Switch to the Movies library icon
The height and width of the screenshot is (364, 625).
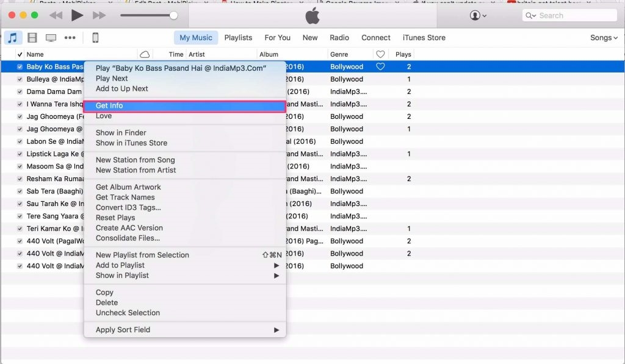32,38
